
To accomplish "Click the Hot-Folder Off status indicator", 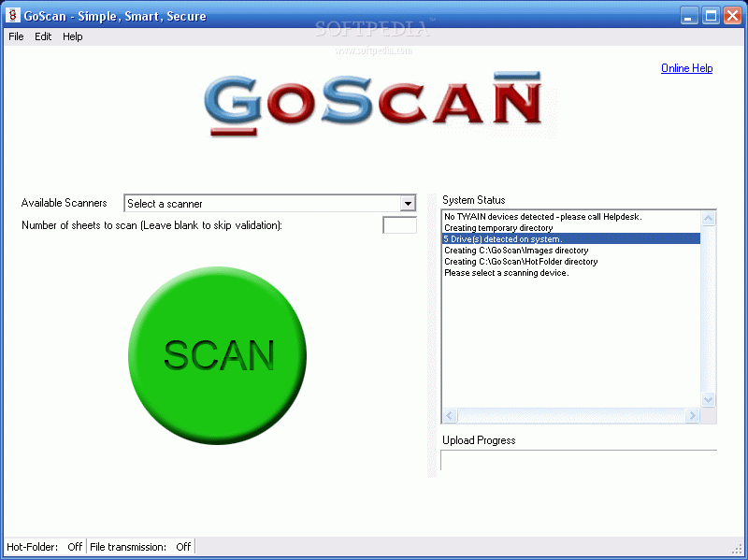I will pyautogui.click(x=45, y=547).
